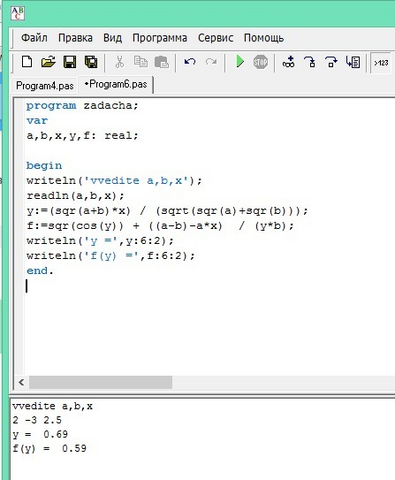Screen dimensions: 395x480
Task: Click the line starting with 'y:=(sqr(a+b)*x)'
Action: 167,211
